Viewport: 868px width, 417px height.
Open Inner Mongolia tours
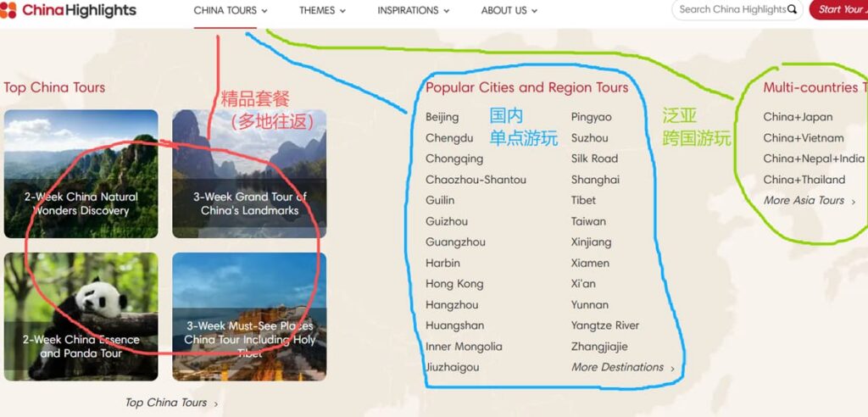[464, 347]
